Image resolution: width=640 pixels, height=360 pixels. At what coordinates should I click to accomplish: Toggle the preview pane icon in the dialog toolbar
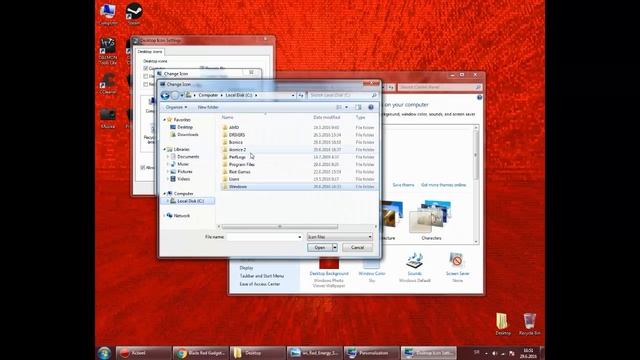pyautogui.click(x=358, y=107)
